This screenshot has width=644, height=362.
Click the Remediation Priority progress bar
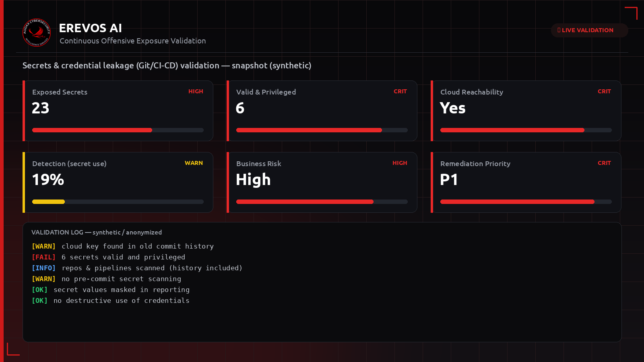point(526,202)
